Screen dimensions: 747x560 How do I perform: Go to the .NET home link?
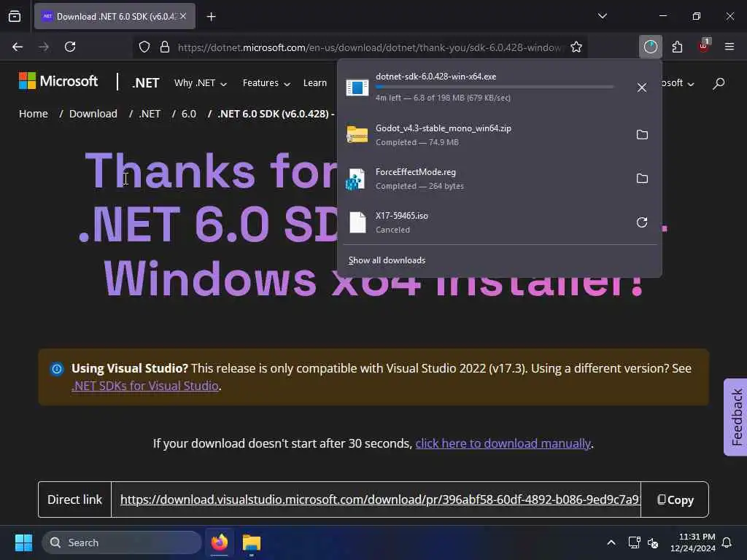pos(146,83)
